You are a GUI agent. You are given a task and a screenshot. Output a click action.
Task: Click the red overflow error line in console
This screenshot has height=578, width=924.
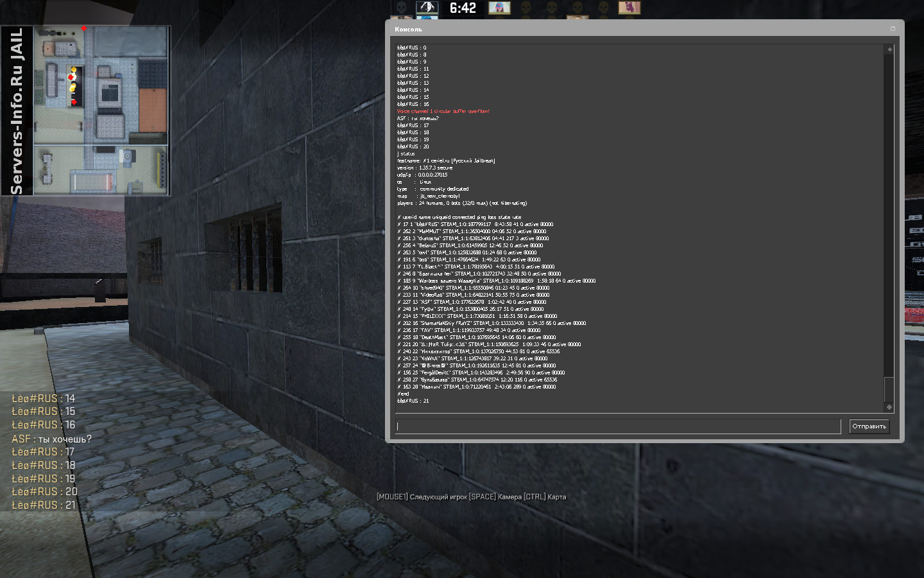443,111
